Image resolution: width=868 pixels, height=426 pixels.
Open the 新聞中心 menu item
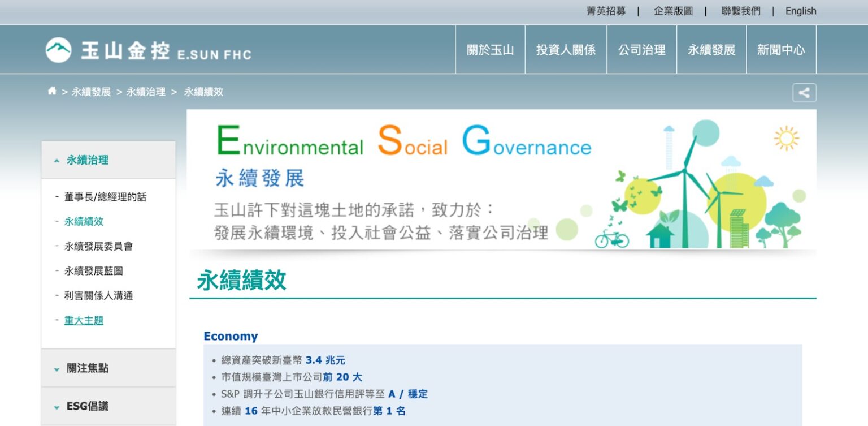coord(782,49)
